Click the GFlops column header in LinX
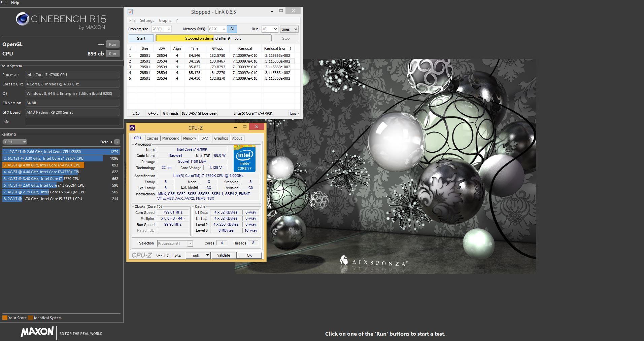The width and height of the screenshot is (644, 341). [218, 48]
